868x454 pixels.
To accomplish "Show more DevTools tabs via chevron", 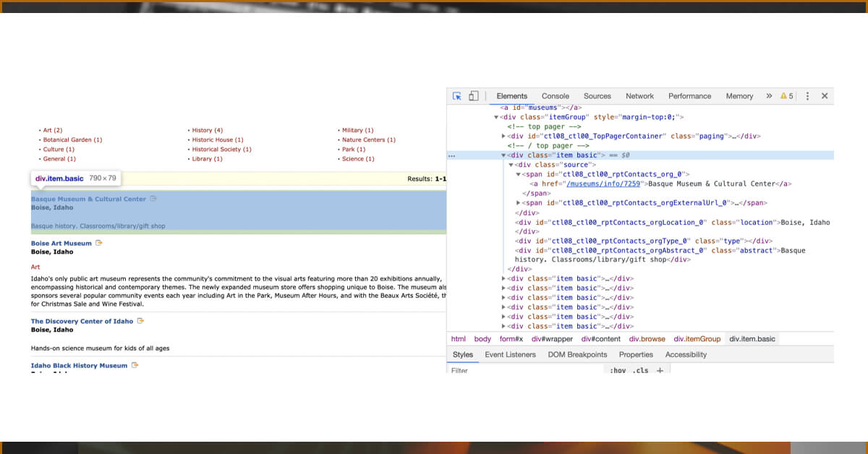I will click(769, 96).
